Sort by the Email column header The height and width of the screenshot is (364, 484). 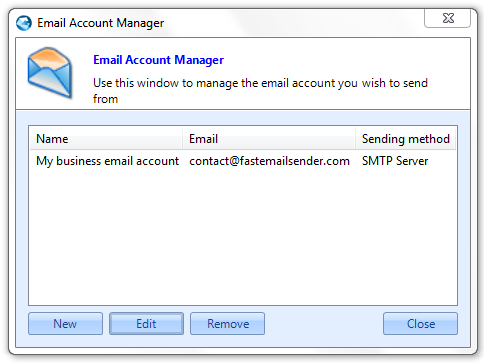269,139
